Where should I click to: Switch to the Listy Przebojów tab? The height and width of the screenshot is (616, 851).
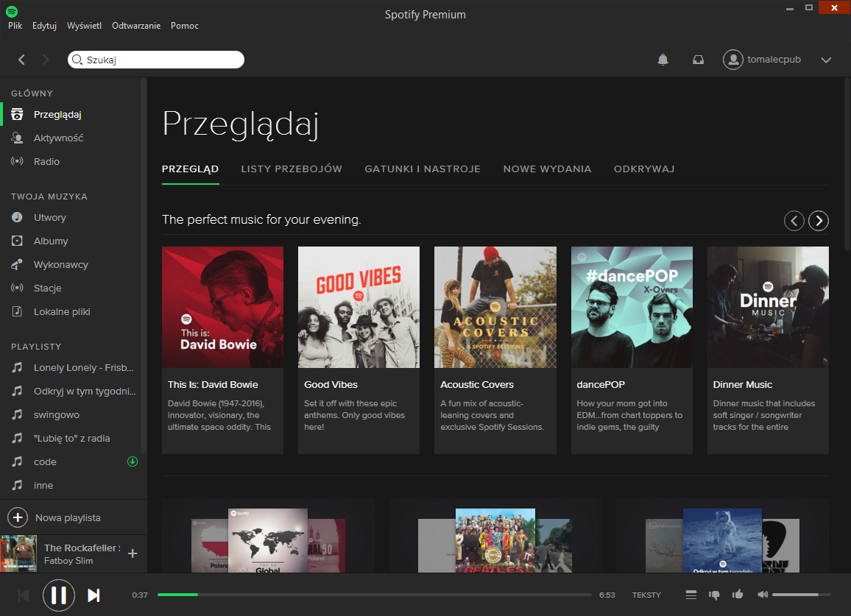[x=292, y=169]
